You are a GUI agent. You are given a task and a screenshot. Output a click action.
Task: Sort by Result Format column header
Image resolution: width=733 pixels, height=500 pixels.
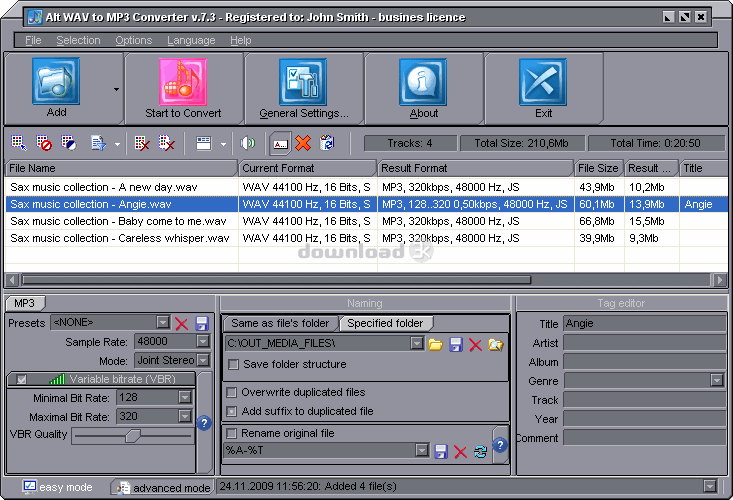coord(475,168)
